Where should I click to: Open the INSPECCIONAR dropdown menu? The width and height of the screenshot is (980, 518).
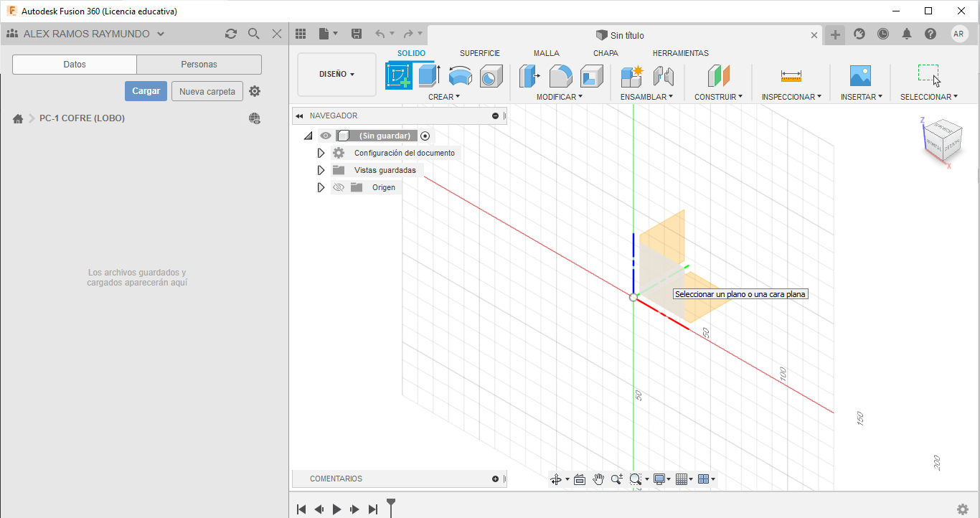791,97
